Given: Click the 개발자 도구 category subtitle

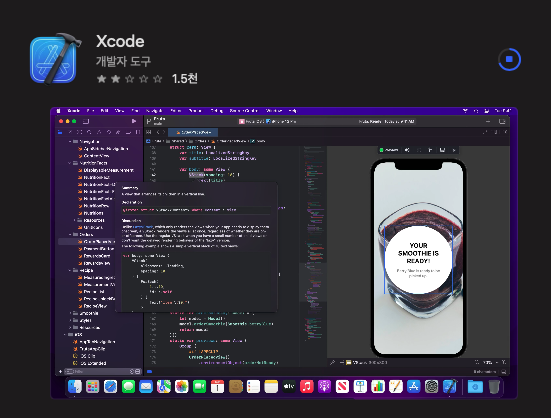Looking at the screenshot, I should click(x=123, y=61).
